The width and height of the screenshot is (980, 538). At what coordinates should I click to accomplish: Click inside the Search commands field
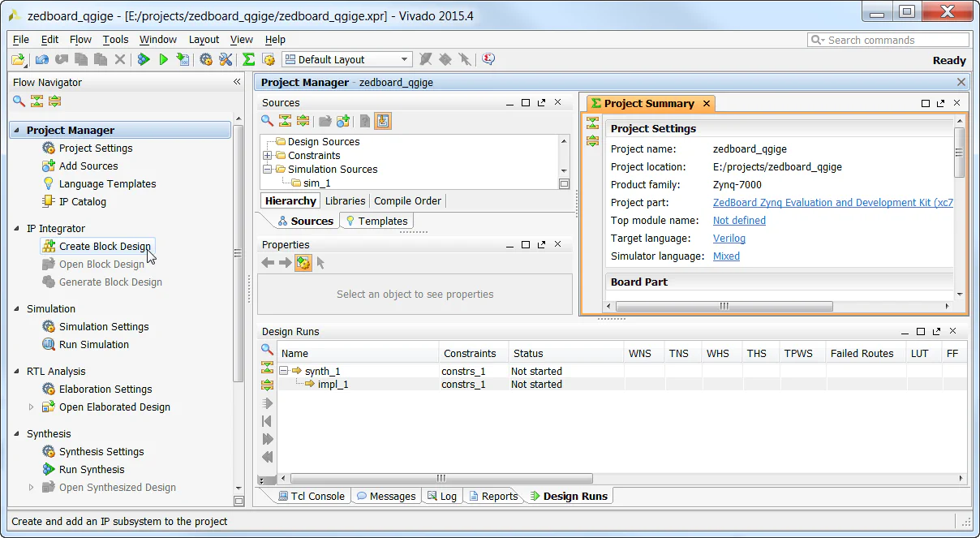tap(888, 39)
